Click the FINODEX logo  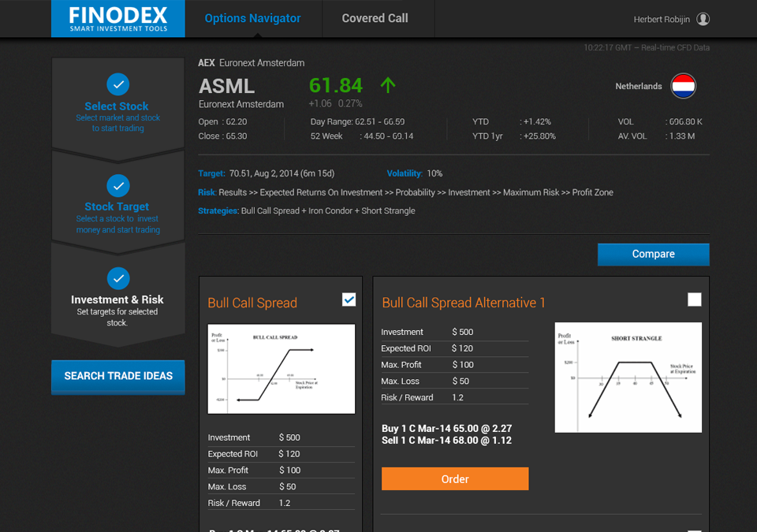[x=118, y=19]
